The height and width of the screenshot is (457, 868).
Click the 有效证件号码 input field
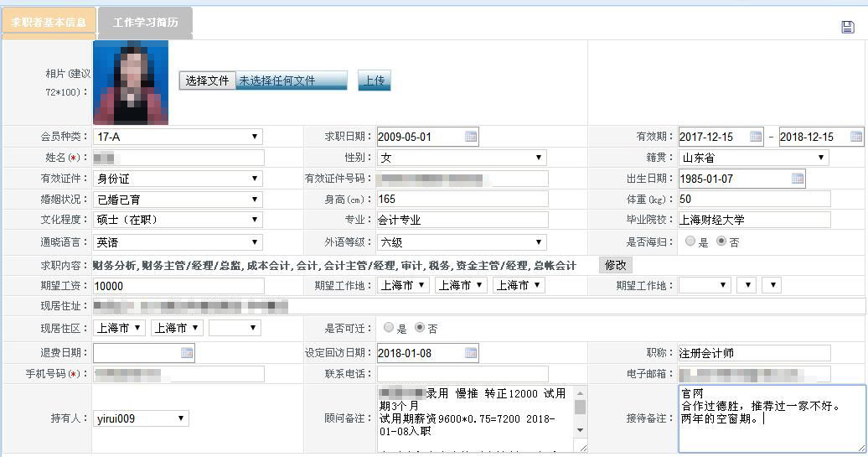462,179
